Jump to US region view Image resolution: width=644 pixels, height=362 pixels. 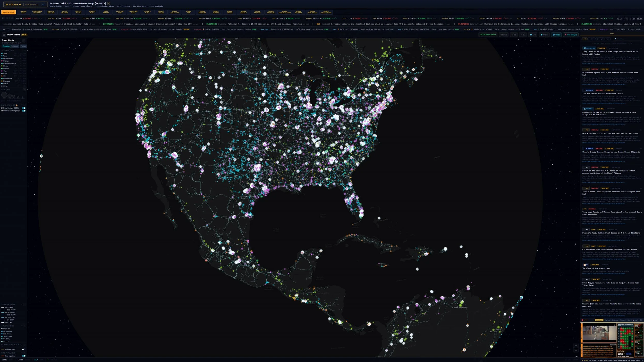[x=514, y=35]
